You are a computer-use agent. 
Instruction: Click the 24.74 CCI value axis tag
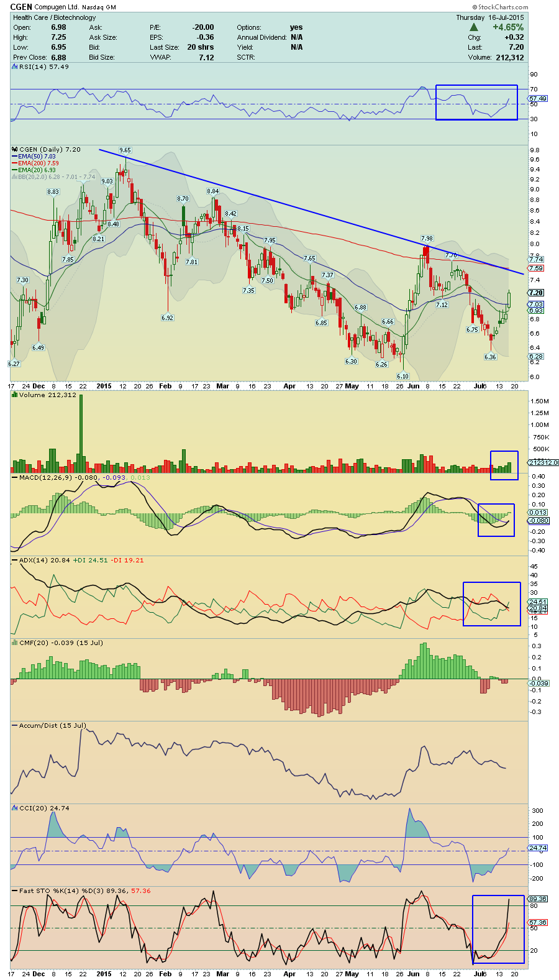coord(538,848)
